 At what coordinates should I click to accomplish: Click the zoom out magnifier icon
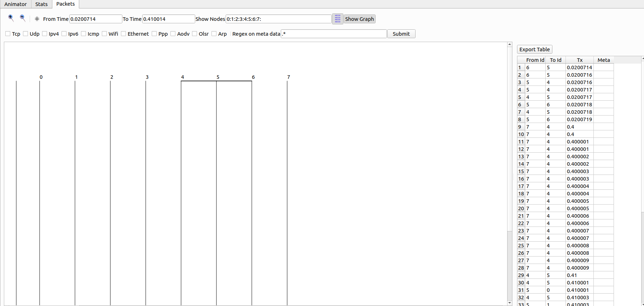(x=23, y=18)
